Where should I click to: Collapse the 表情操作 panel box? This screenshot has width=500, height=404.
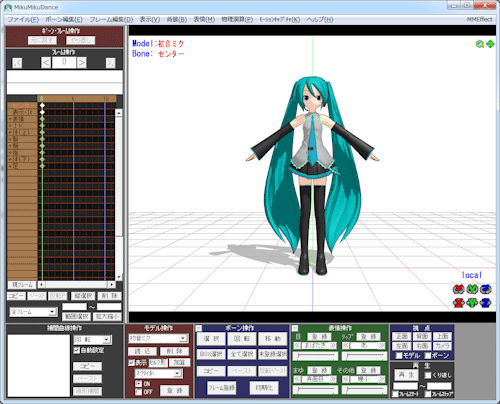pyautogui.click(x=295, y=328)
